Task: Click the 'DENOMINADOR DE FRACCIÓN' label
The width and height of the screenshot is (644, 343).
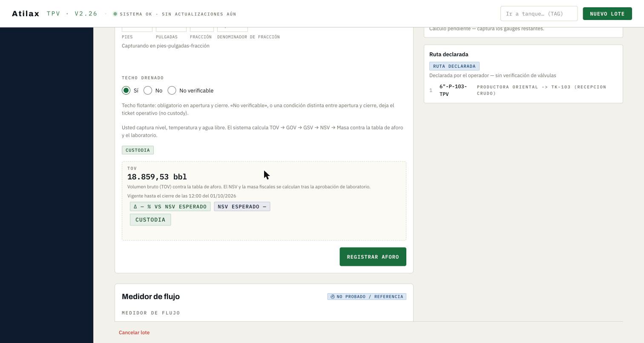Action: coord(248,37)
